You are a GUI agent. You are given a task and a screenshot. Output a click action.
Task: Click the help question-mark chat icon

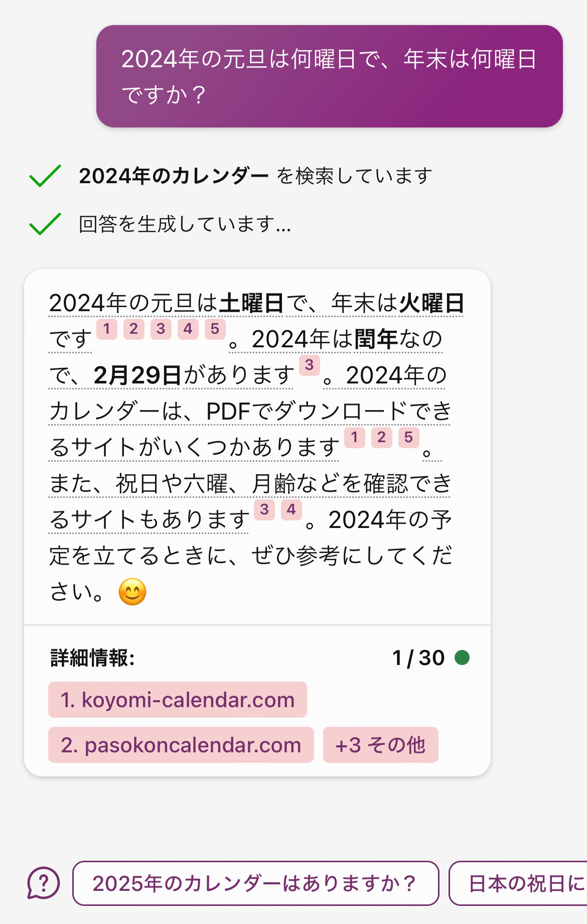click(44, 883)
